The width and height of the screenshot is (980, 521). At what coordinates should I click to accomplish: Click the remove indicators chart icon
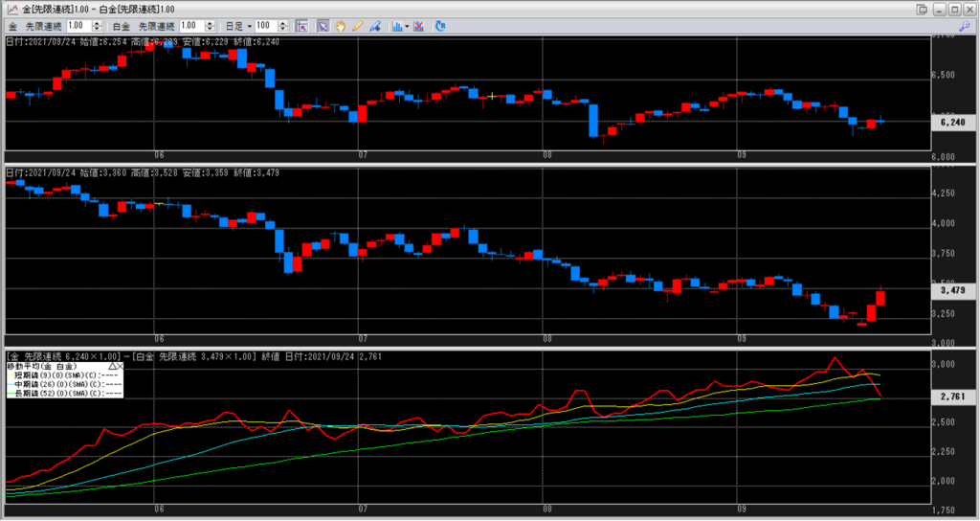(418, 25)
